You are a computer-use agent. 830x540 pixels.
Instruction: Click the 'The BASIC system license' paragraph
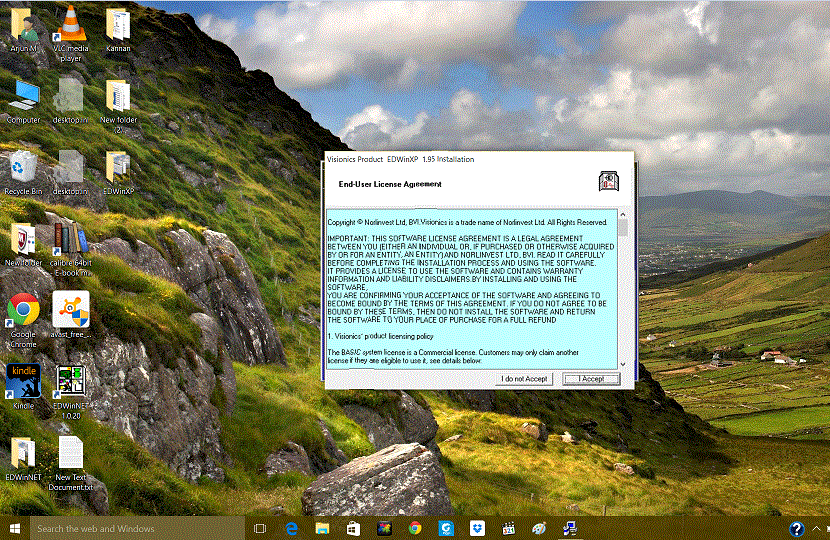tap(453, 356)
